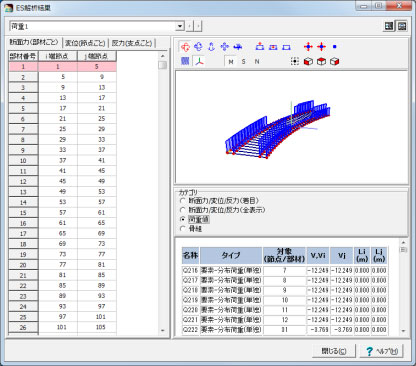The image size is (416, 366).
Task: Toggle the XYZ axis display icon
Action: tap(199, 61)
